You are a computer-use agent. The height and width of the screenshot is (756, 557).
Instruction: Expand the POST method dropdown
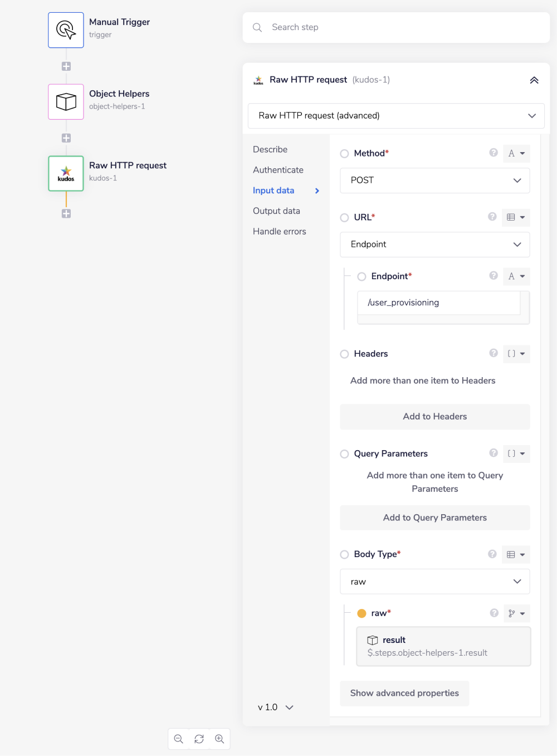click(434, 180)
